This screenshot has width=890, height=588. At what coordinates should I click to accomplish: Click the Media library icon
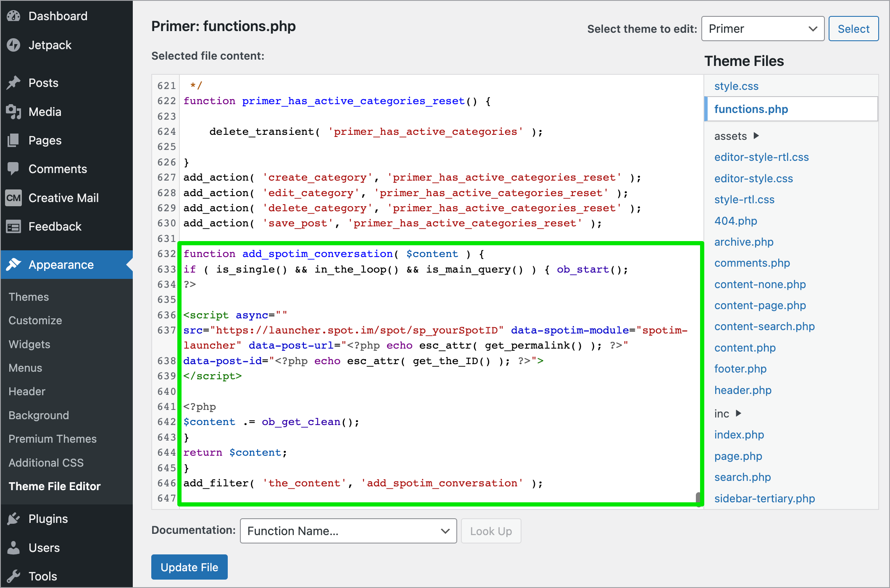tap(13, 112)
